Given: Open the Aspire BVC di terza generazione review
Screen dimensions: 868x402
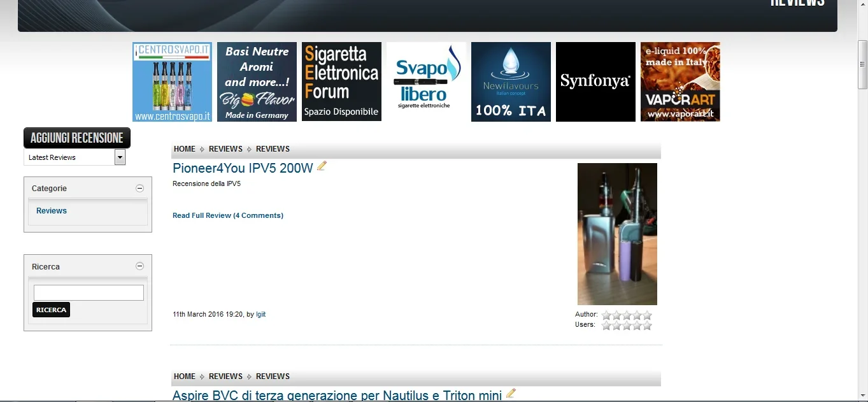Looking at the screenshot, I should [x=337, y=395].
